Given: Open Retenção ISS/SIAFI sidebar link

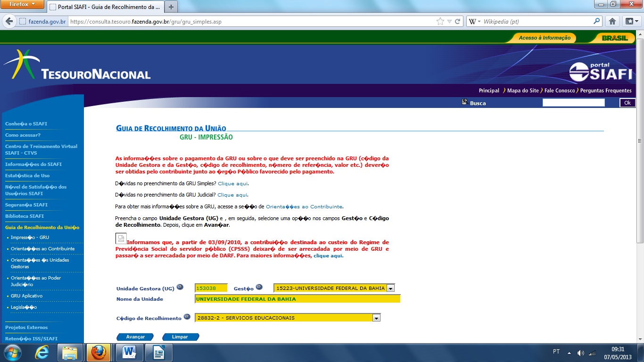Looking at the screenshot, I should point(31,339).
